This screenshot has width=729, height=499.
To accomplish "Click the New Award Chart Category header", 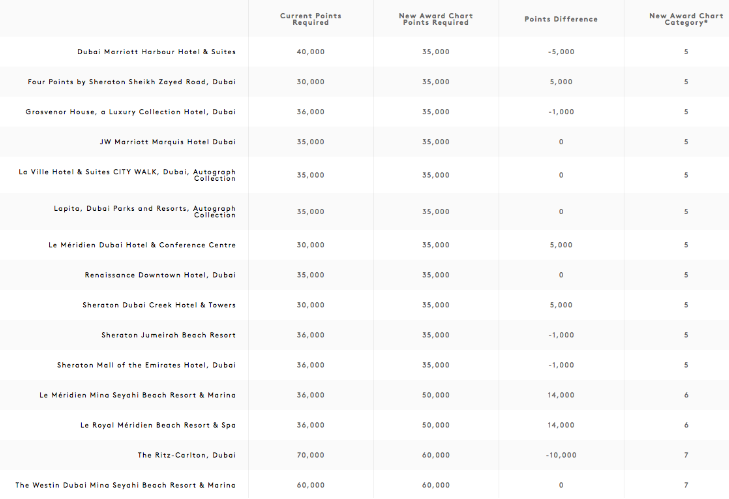I will pos(685,19).
